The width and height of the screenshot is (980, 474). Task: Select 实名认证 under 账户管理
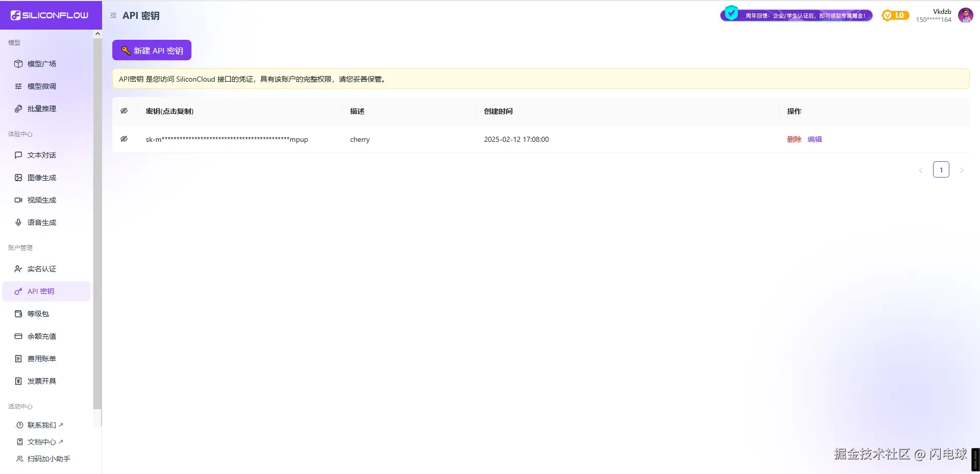click(x=41, y=268)
